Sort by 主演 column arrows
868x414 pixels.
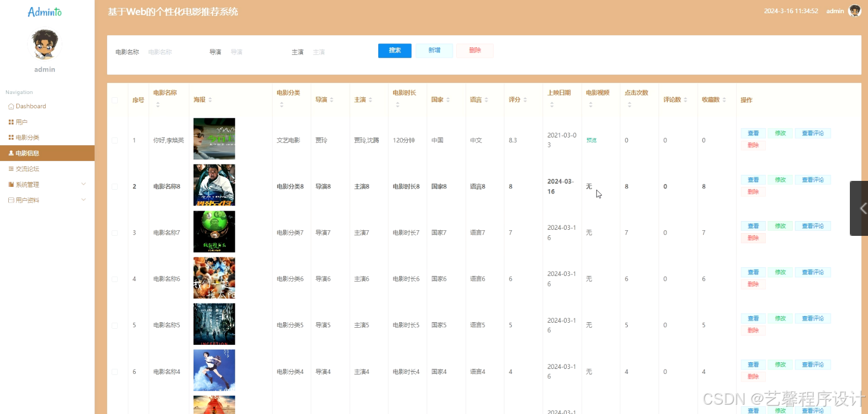click(x=370, y=100)
